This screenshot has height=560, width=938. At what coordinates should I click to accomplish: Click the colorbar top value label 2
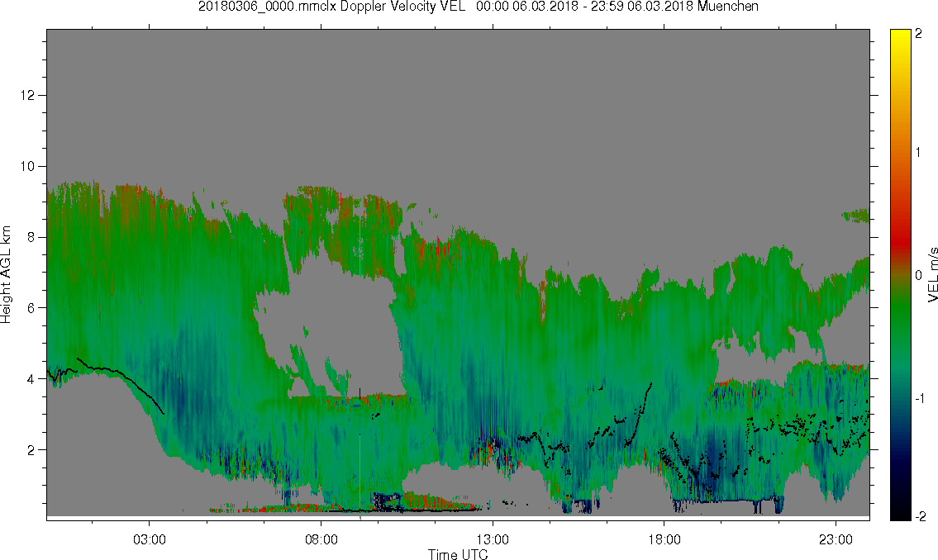[x=919, y=34]
